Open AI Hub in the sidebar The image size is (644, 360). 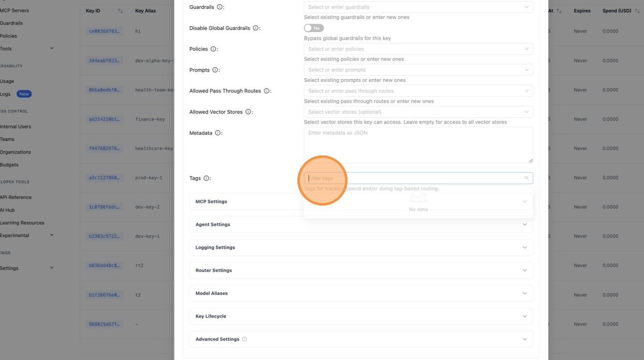(7, 210)
